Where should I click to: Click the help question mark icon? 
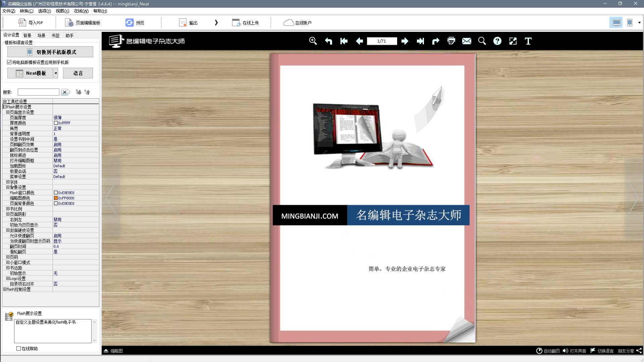(497, 41)
